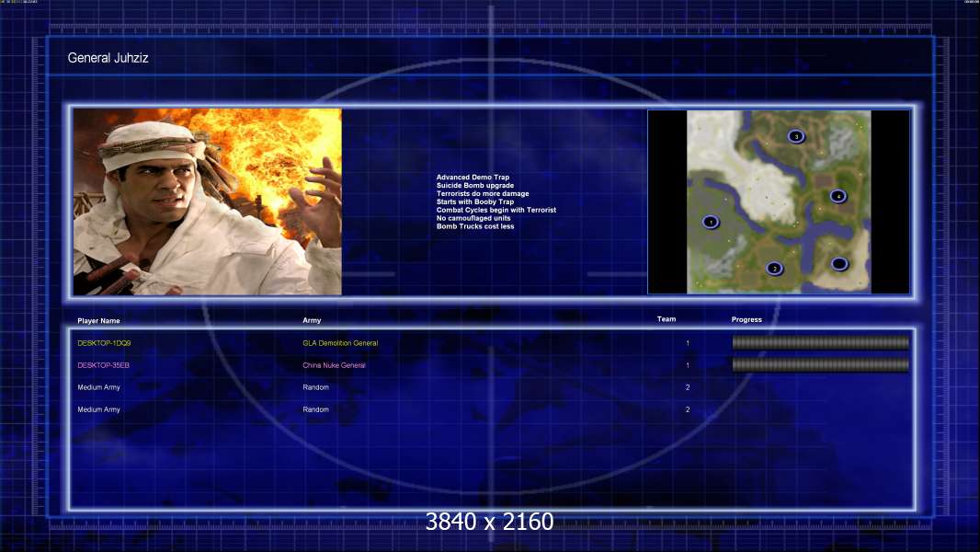Click the Army column header
This screenshot has width=980, height=552.
tap(312, 320)
